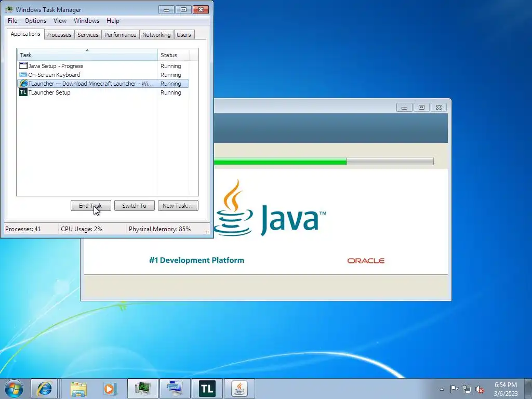532x399 pixels.
Task: Launch Internet Explorer from the taskbar
Action: click(x=44, y=389)
